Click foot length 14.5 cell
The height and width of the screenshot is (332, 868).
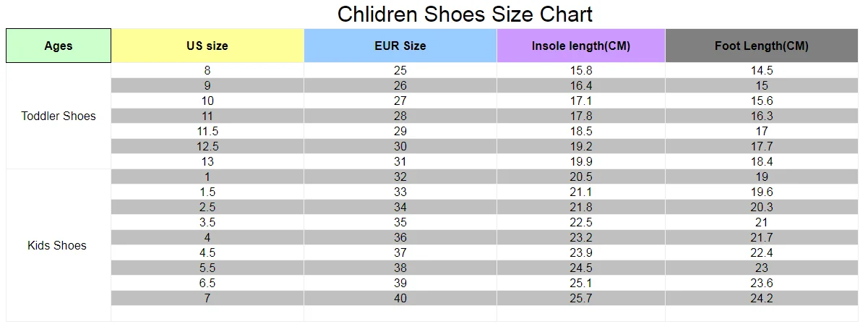tap(762, 71)
